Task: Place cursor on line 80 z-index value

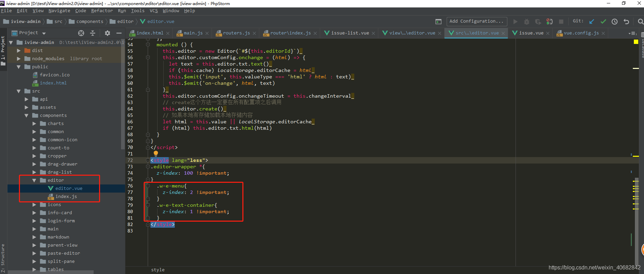Action: click(x=191, y=211)
